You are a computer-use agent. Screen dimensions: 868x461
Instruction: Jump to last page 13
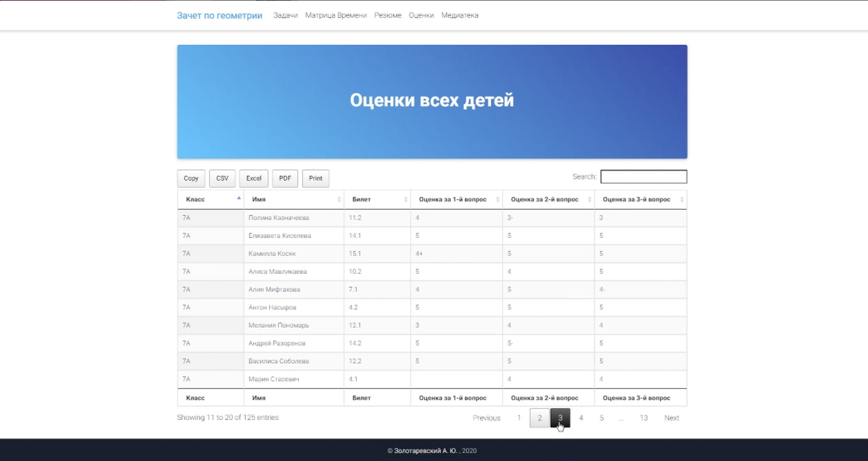643,418
